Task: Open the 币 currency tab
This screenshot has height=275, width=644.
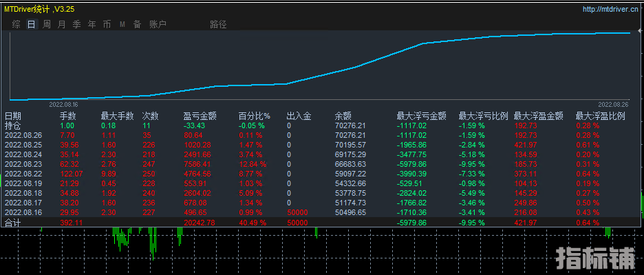Action: (x=107, y=24)
